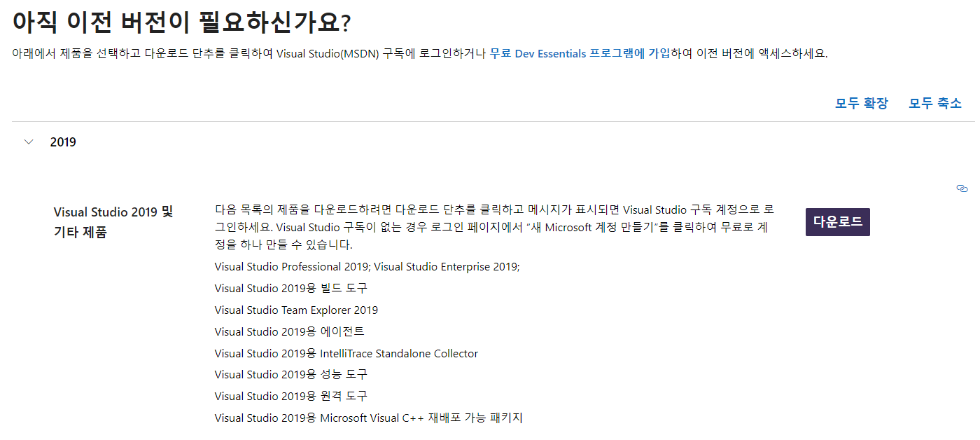Viewport: 980px width, 440px height.
Task: Click 모두 축소 to collapse all
Action: click(x=935, y=104)
